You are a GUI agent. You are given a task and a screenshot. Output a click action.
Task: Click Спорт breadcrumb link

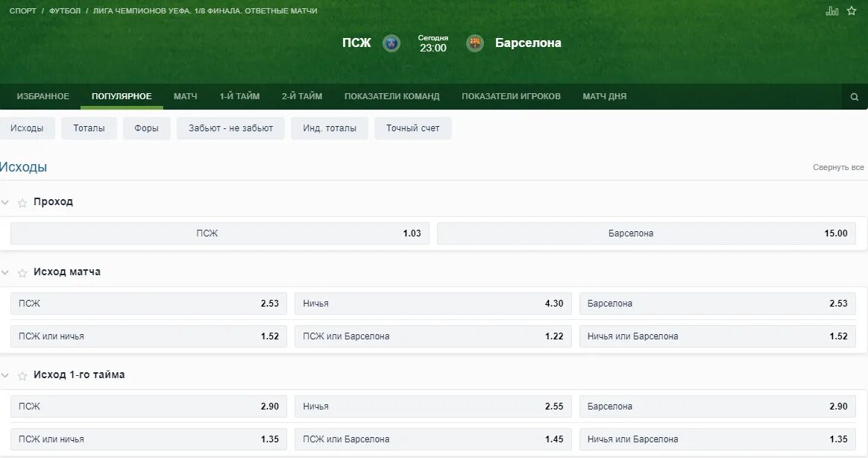(22, 10)
